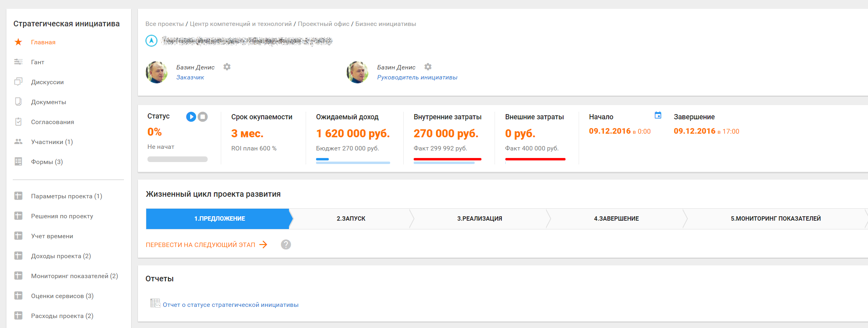Click the Gantt chart icon beside Гант

[18, 62]
